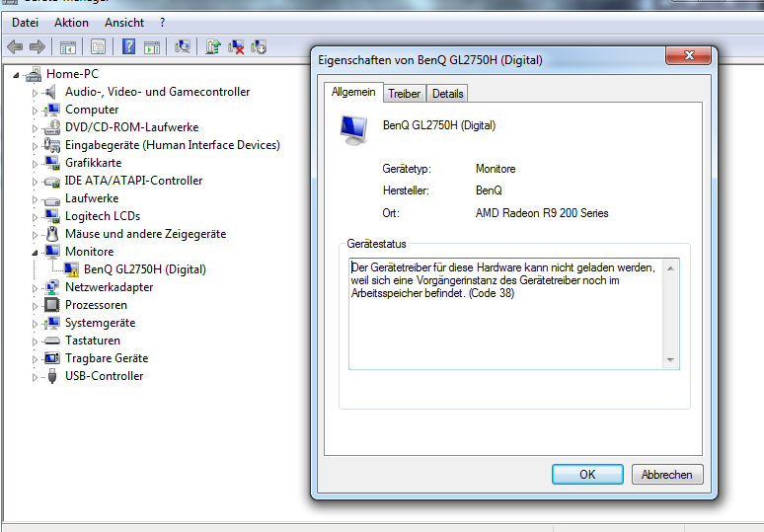Viewport: 764px width, 532px height.
Task: Click the Grafikkarte display adapter icon
Action: click(51, 163)
